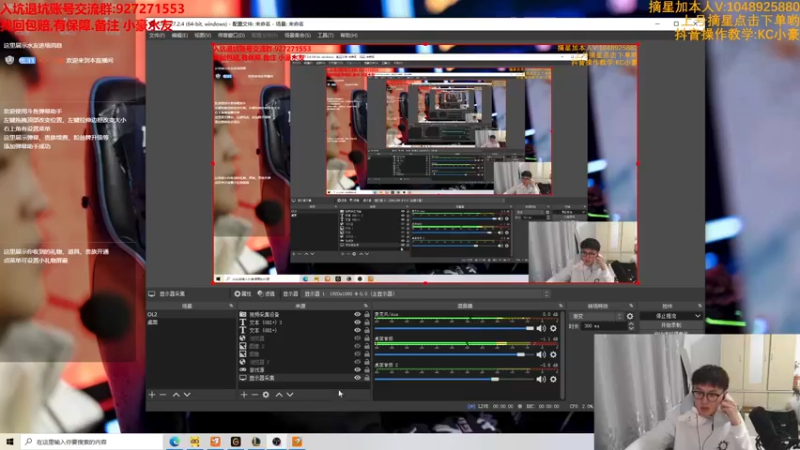Image resolution: width=800 pixels, height=450 pixels.
Task: Toggle visibility of 文本 (GDI+) 3 source
Action: tap(357, 322)
